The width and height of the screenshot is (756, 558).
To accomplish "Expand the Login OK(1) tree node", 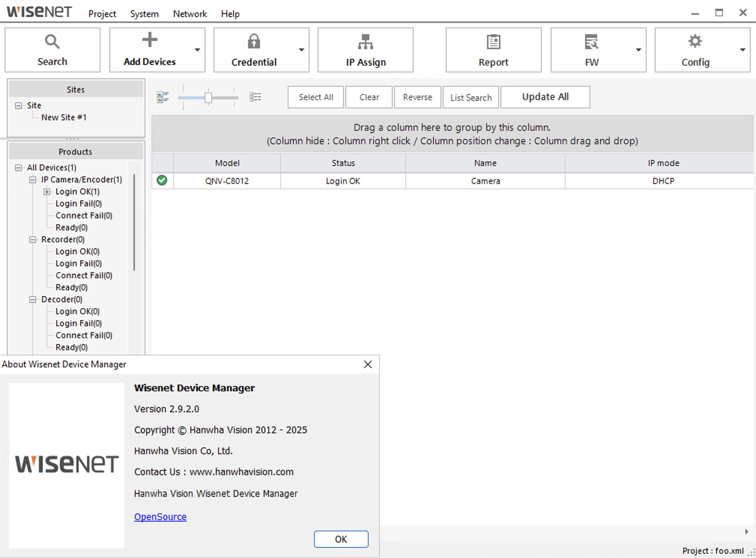I will (47, 192).
